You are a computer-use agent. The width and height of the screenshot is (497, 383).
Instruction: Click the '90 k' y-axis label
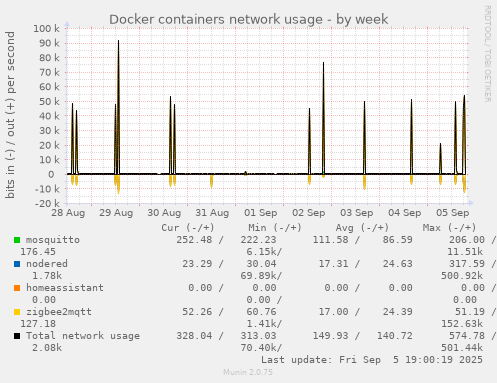[x=49, y=43]
